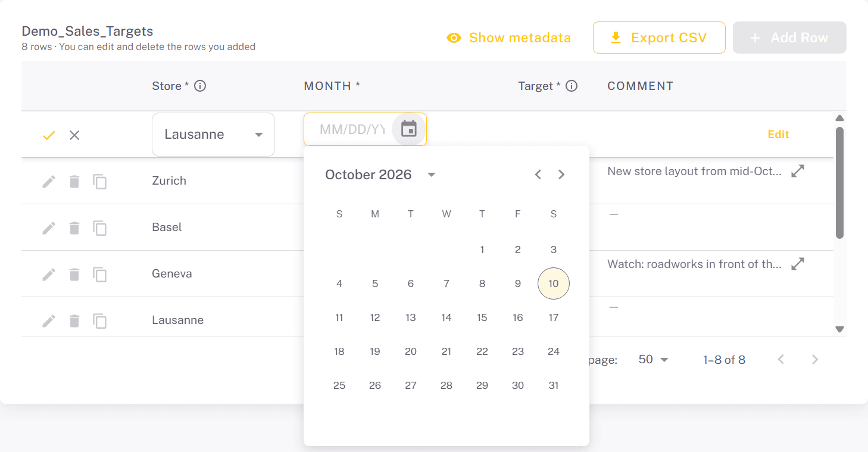This screenshot has height=452, width=868.
Task: Open the Store dropdown showing Lausanne
Action: pos(213,135)
